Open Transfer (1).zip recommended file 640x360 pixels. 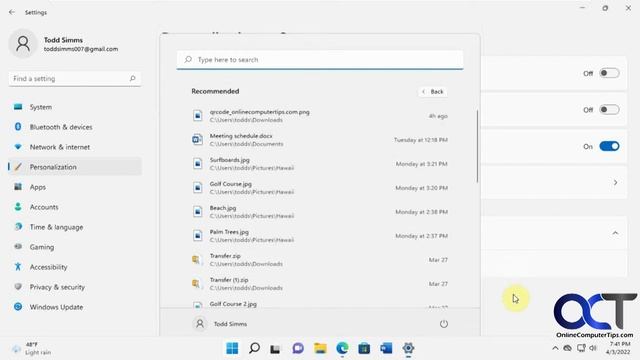pyautogui.click(x=320, y=284)
